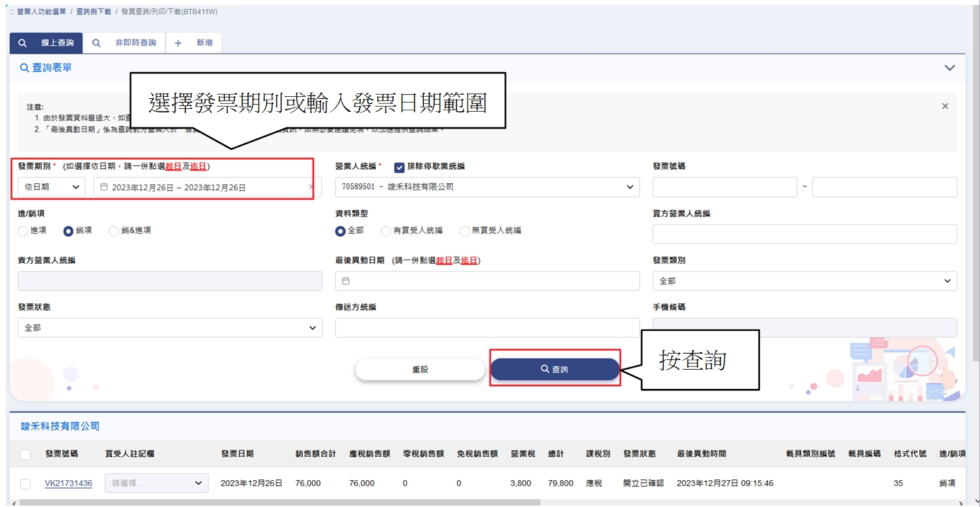Screen dimensions: 980x507
Task: Open the 依日期 invoice period dropdown
Action: point(51,187)
